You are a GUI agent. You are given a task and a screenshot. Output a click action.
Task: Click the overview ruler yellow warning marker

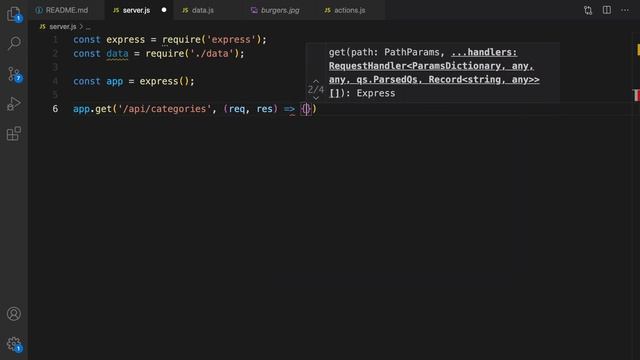[638, 50]
